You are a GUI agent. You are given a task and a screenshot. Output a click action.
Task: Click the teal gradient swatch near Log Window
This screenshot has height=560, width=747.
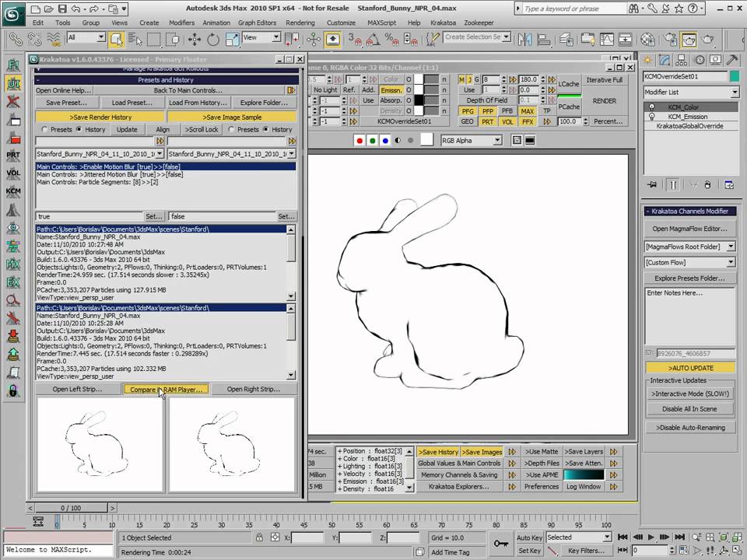pyautogui.click(x=584, y=474)
